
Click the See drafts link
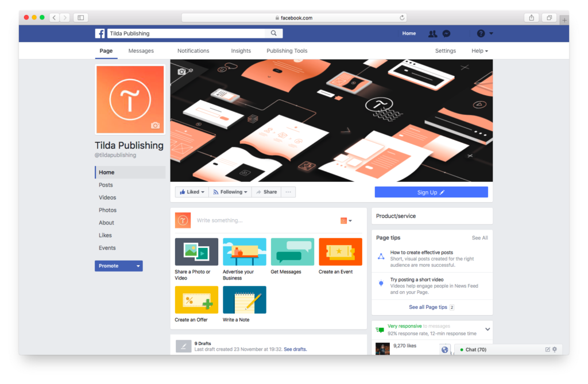[295, 349]
